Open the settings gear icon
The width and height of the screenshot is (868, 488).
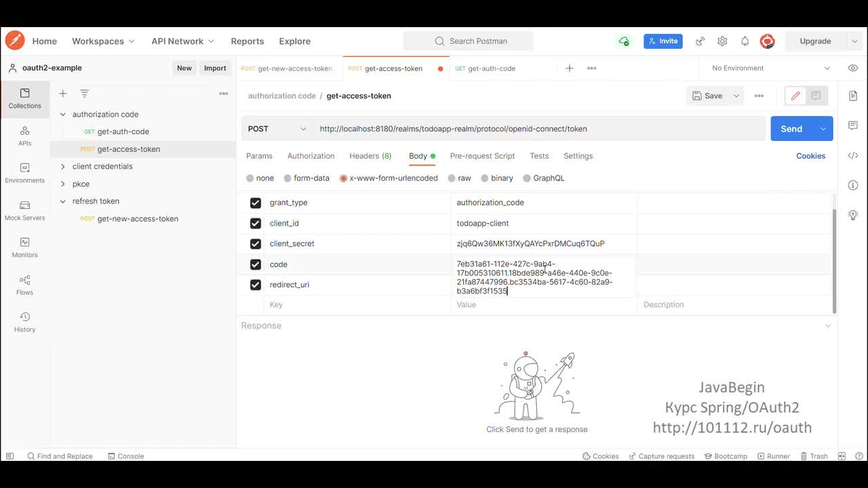click(x=722, y=41)
